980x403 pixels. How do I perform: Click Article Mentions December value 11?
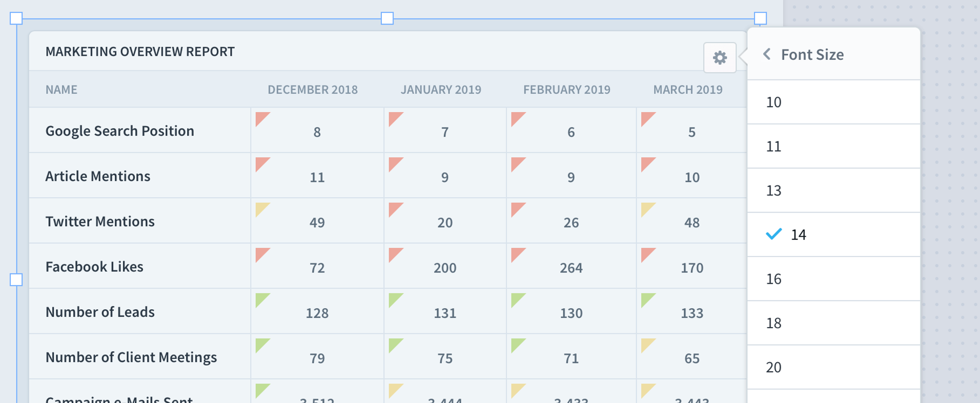317,177
